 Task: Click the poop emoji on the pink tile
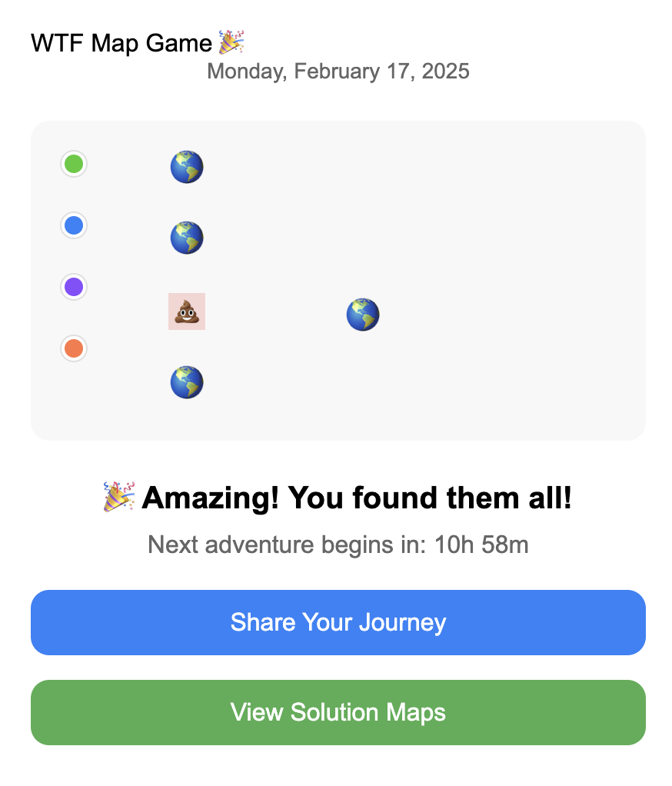(186, 311)
